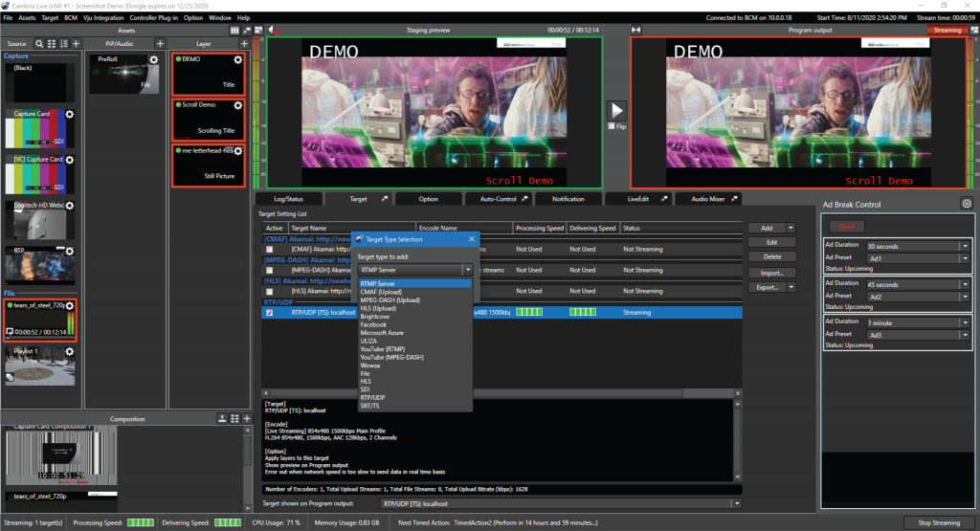Screen dimensions: 980x531
Task: Mute the staging preview speaker icon
Action: point(272,31)
